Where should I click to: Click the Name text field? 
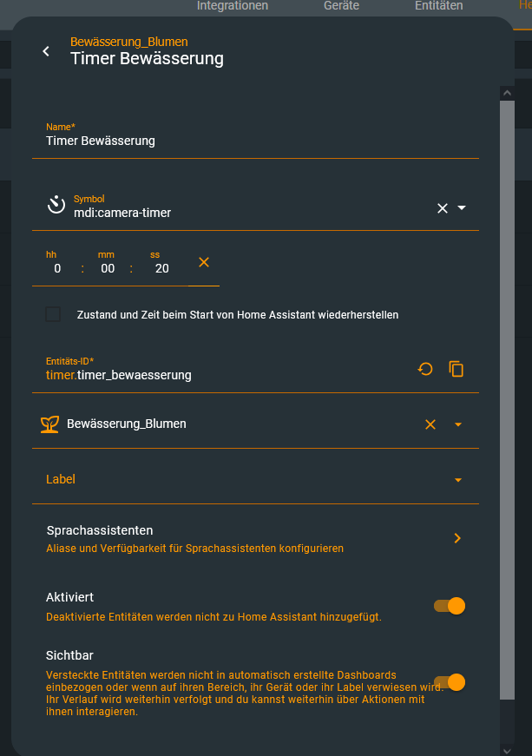coord(255,141)
